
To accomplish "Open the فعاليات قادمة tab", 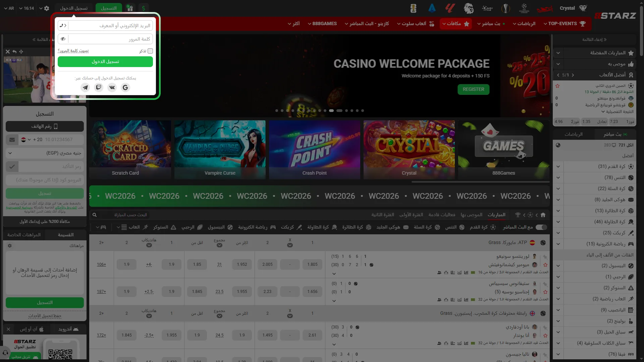I will [442, 215].
